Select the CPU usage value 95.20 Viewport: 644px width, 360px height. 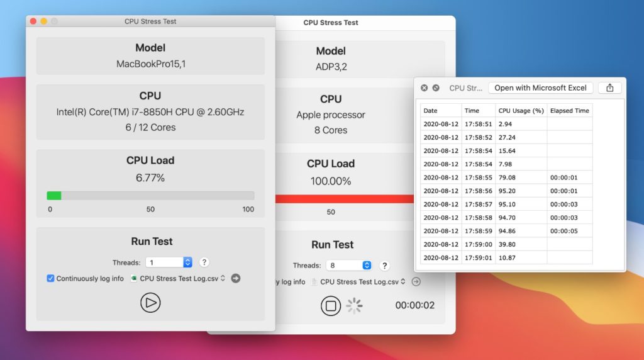click(521, 191)
